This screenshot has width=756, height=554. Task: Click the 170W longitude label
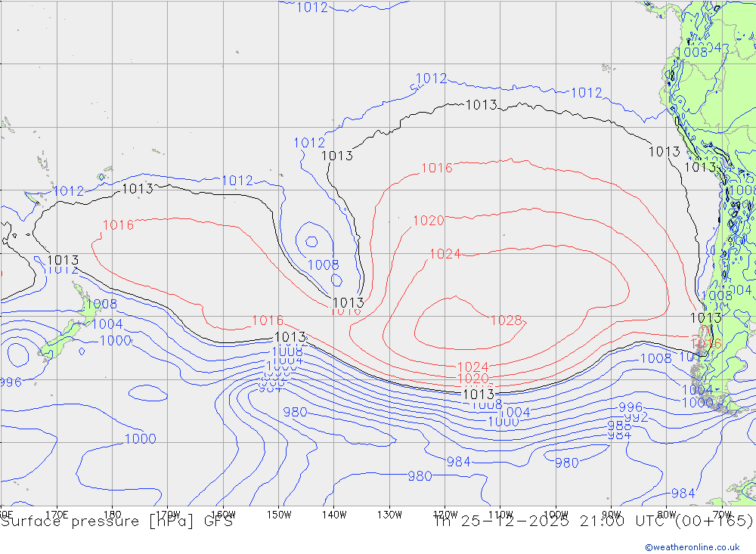(x=169, y=515)
